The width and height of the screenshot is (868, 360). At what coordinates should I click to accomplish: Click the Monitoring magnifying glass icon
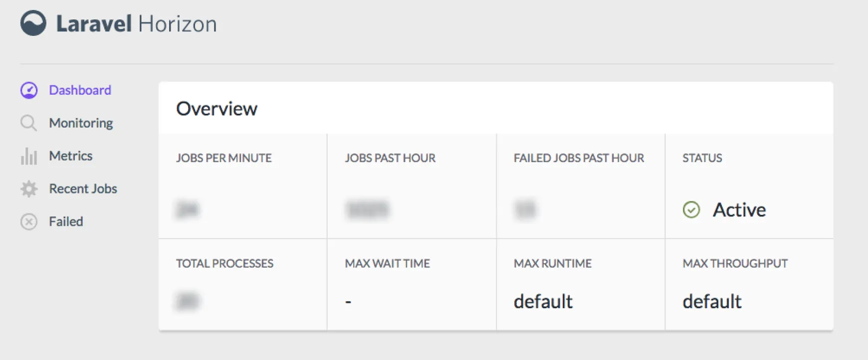pyautogui.click(x=28, y=123)
